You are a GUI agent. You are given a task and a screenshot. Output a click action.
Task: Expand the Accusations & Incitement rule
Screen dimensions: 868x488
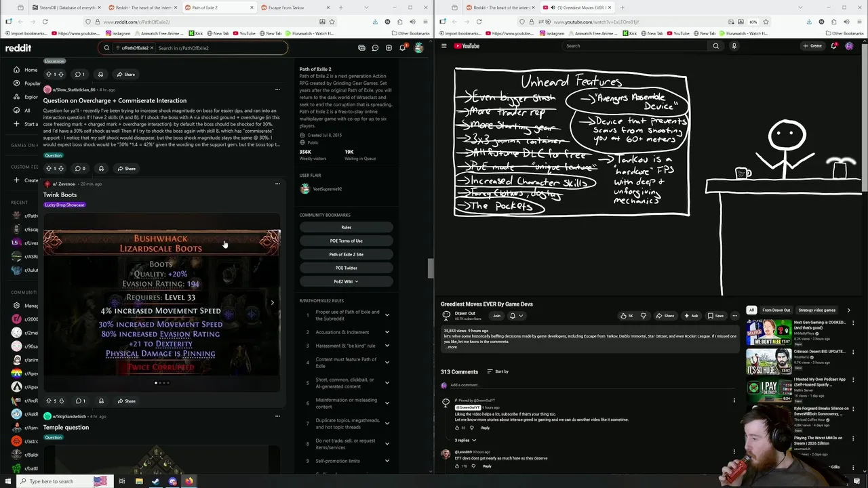click(x=387, y=332)
